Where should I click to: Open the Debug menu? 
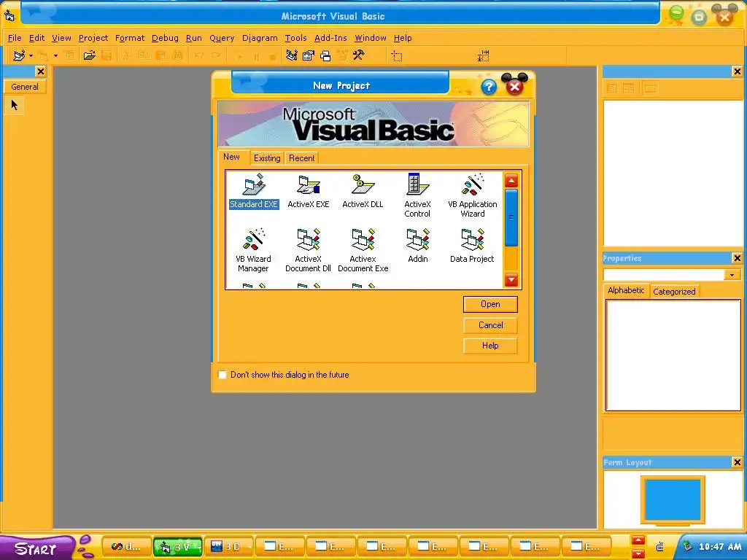tap(165, 38)
